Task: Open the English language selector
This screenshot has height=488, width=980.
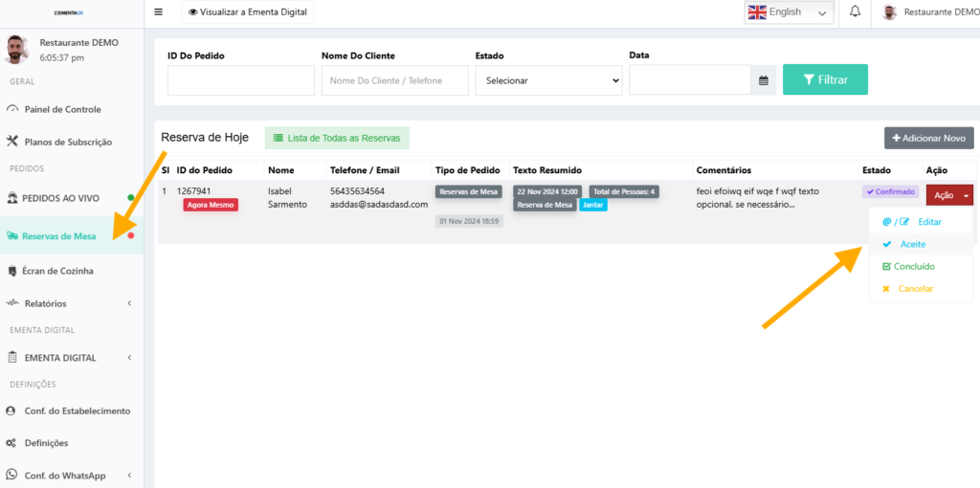Action: pyautogui.click(x=789, y=12)
